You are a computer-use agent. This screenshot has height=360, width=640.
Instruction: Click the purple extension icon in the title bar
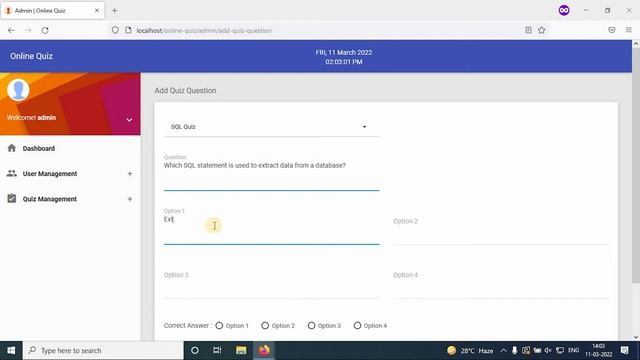coord(564,10)
